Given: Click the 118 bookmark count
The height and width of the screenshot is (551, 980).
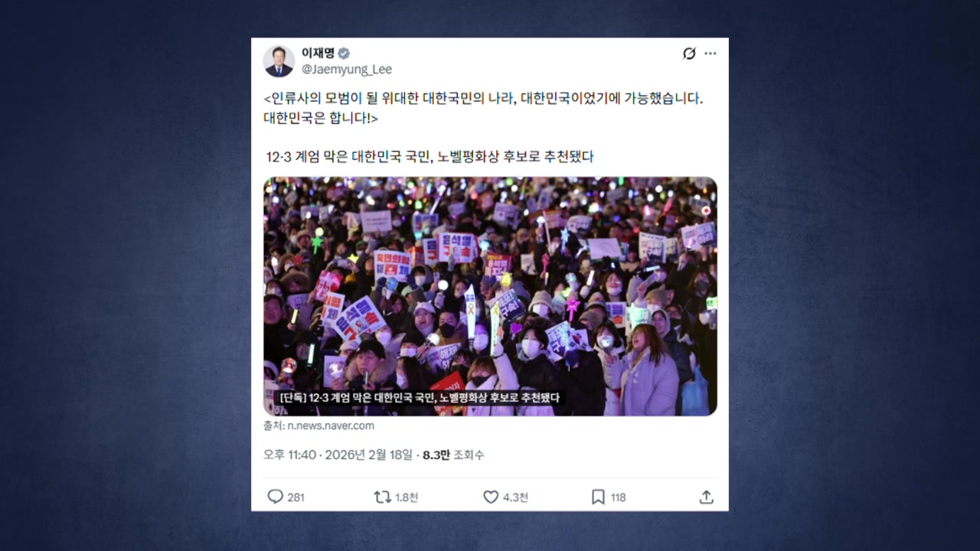Looking at the screenshot, I should [618, 497].
